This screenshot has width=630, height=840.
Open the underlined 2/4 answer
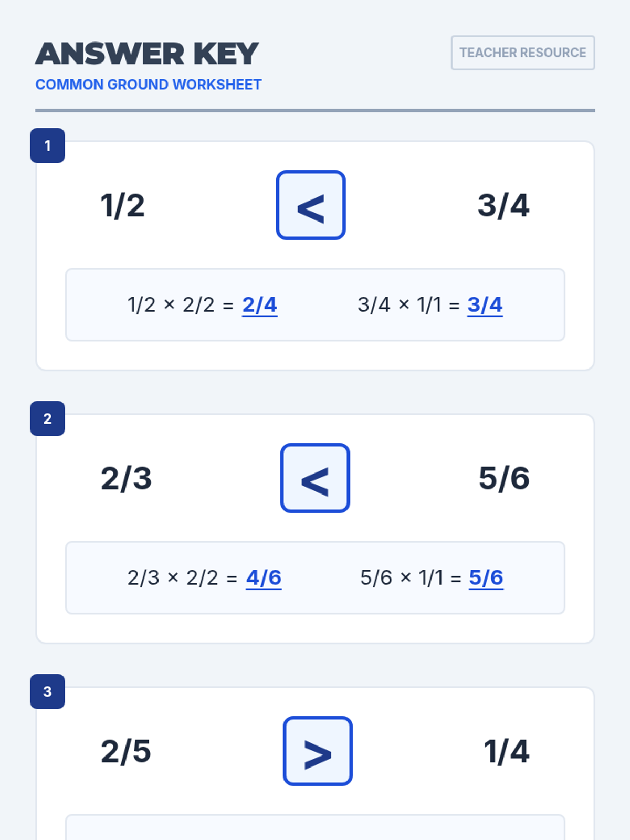(259, 304)
